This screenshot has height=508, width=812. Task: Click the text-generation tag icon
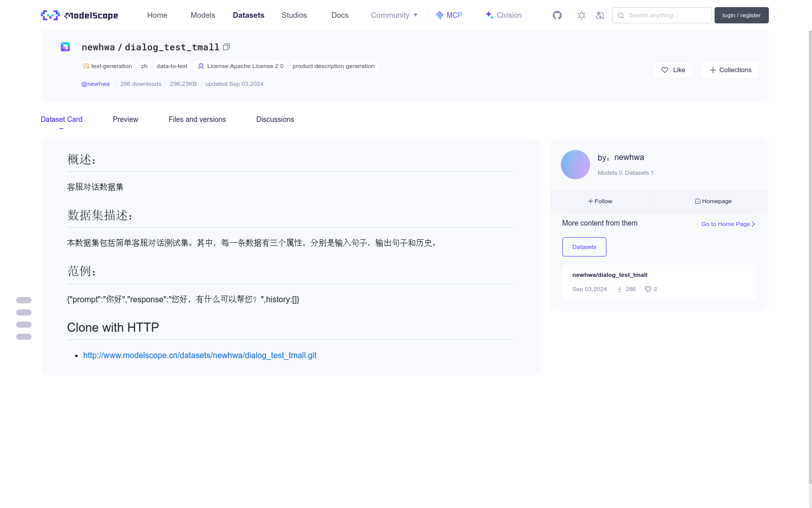[x=86, y=66]
